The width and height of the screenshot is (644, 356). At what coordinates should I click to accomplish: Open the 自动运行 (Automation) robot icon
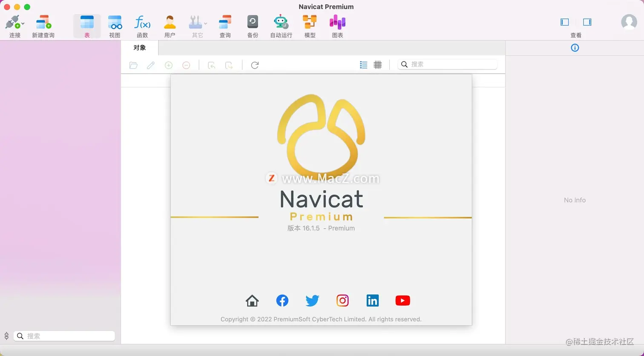(281, 22)
